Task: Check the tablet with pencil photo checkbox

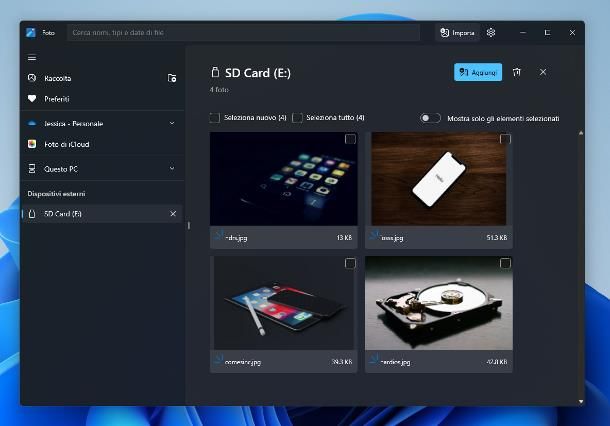Action: click(350, 263)
